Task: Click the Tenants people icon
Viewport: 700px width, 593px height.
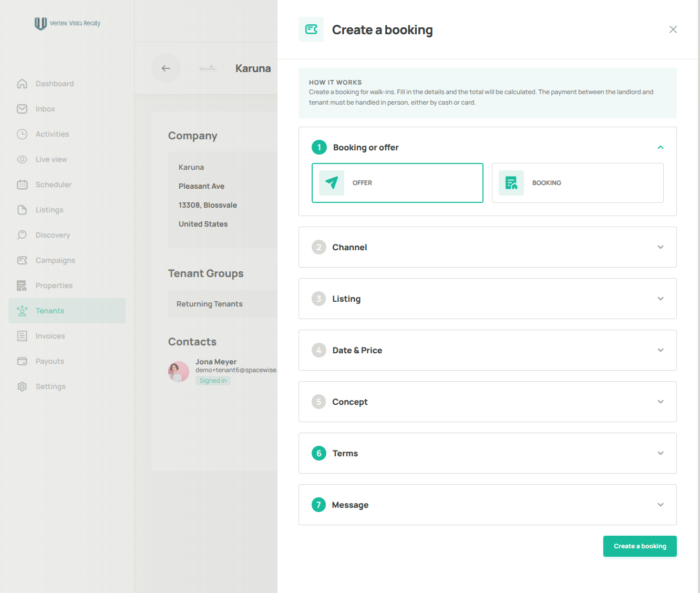Action: [x=22, y=311]
